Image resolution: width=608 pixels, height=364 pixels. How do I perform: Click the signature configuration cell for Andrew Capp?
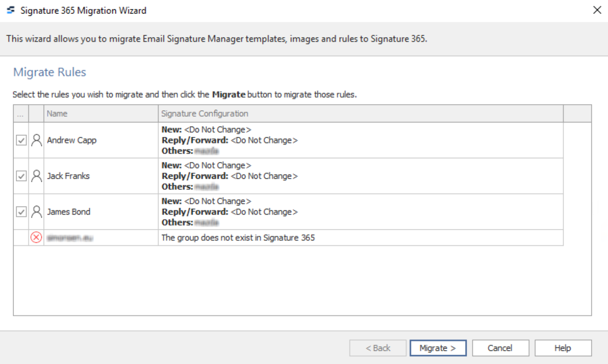click(361, 140)
